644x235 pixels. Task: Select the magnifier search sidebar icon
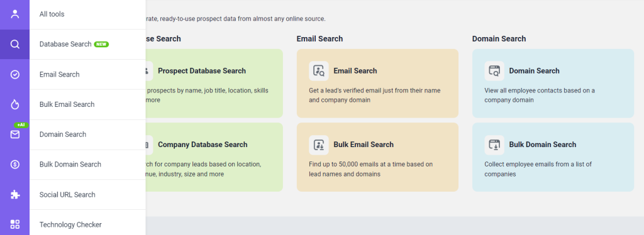coord(15,44)
